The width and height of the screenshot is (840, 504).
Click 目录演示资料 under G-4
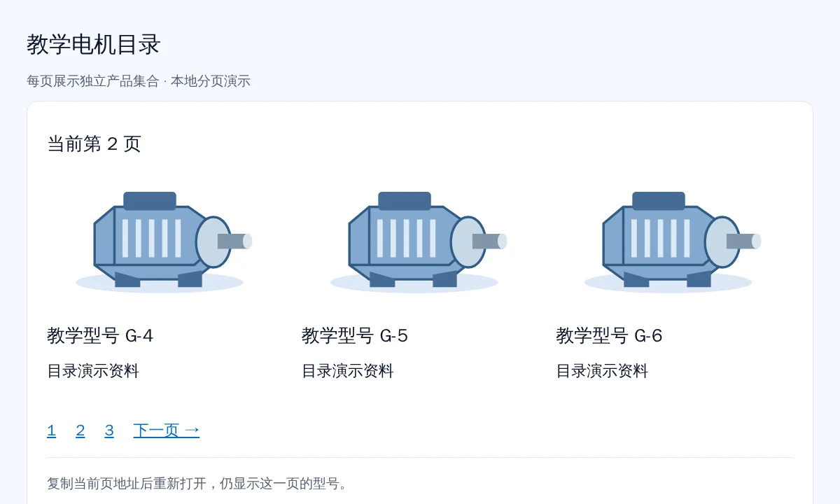point(93,371)
